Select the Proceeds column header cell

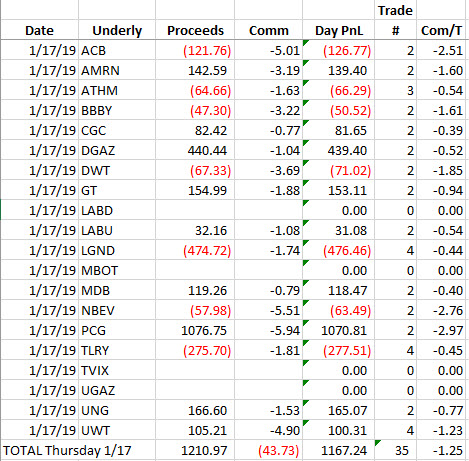195,30
